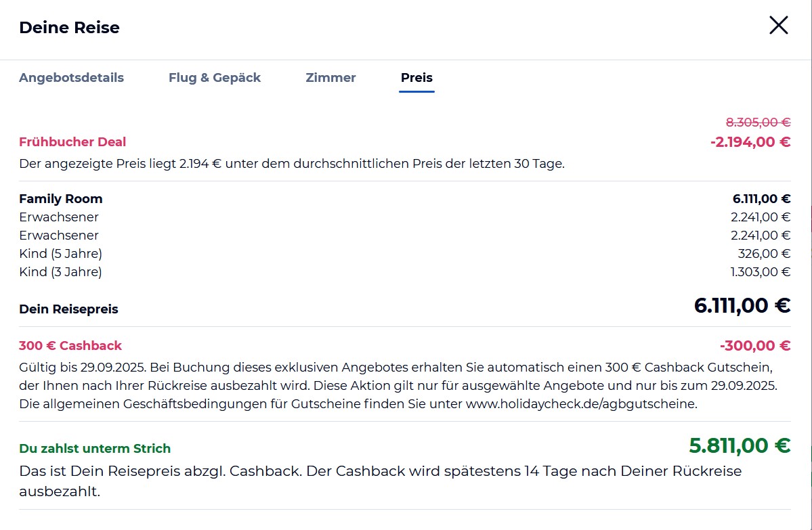Click the Du zahlst unterm Strich label
Image resolution: width=812 pixels, height=530 pixels.
tap(95, 449)
